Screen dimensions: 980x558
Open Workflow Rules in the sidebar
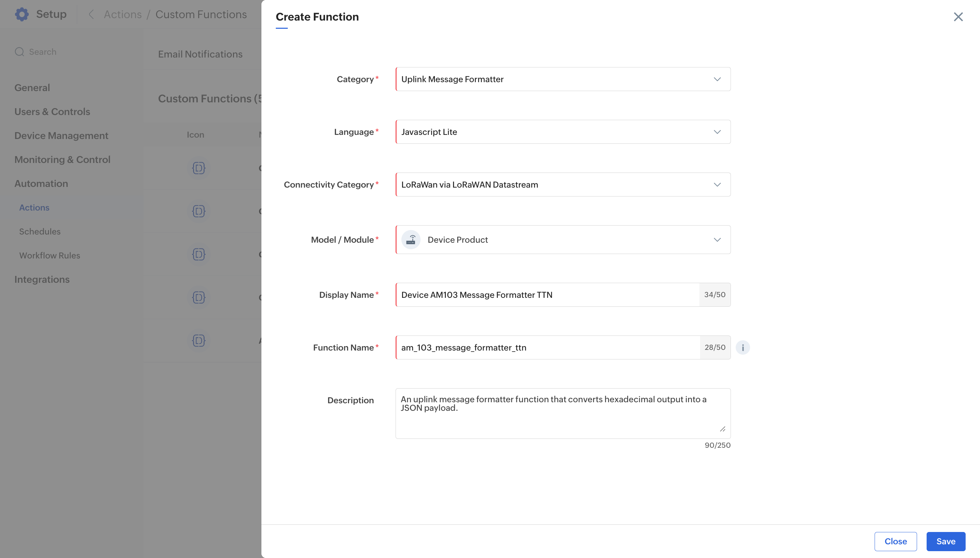[x=50, y=255]
